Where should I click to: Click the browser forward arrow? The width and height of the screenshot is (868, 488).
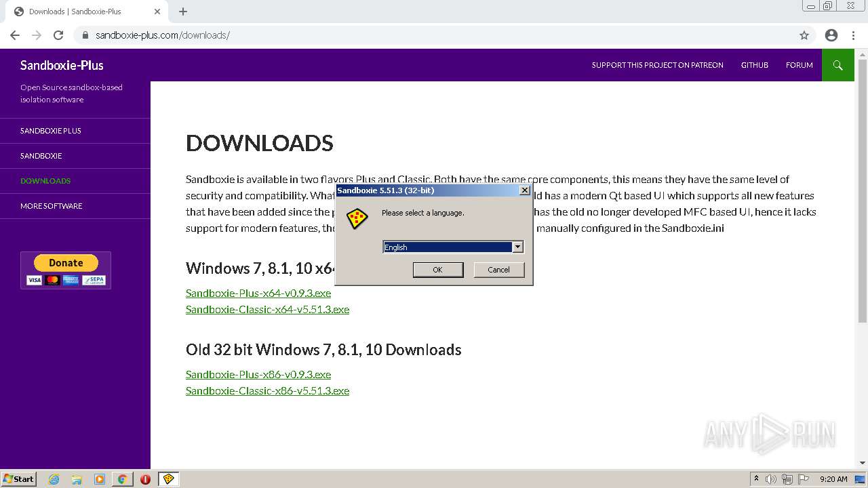pyautogui.click(x=37, y=35)
